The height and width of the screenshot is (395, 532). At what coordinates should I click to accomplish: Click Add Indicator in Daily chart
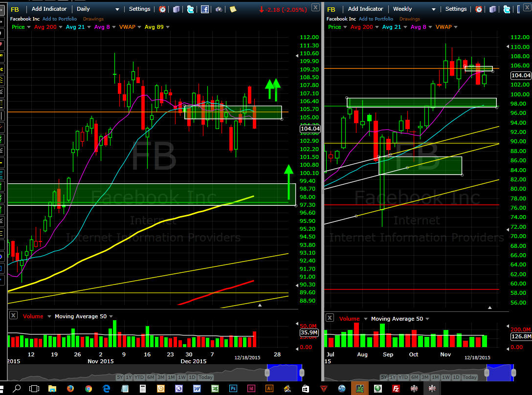coord(49,9)
